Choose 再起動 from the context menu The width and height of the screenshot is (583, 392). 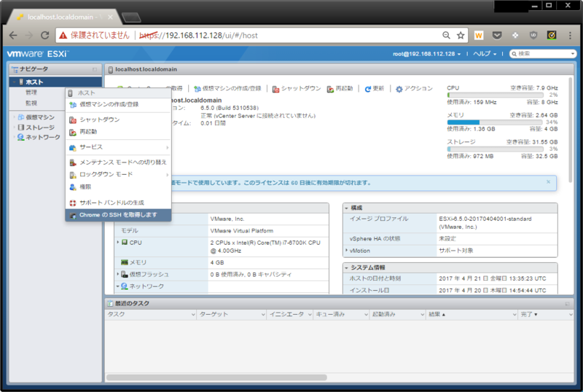tap(118, 132)
